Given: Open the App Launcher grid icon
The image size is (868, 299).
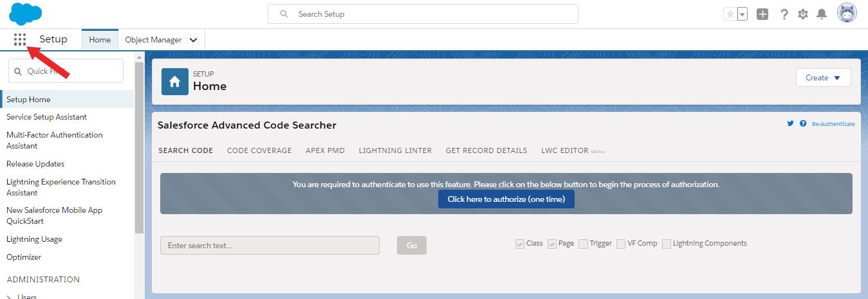Looking at the screenshot, I should tap(20, 40).
